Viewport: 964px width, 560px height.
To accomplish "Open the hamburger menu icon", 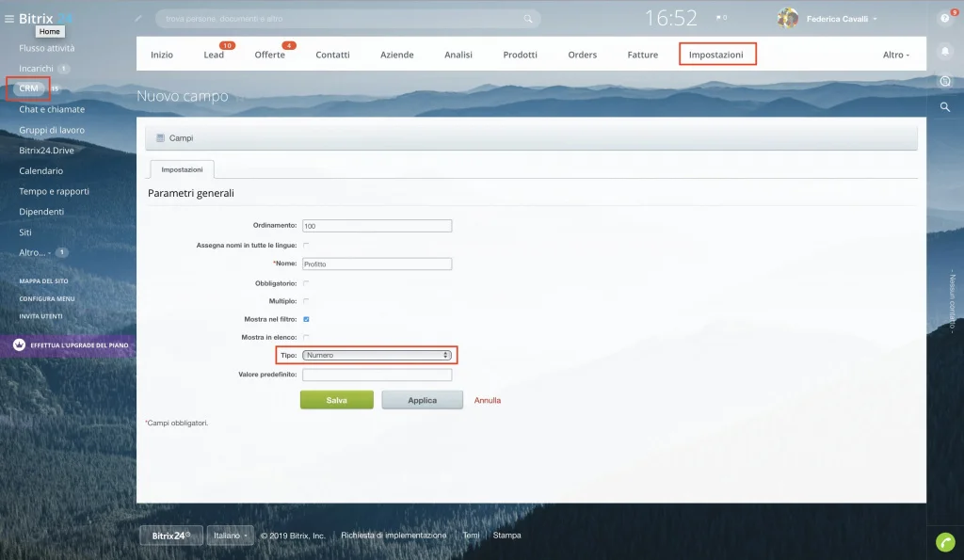I will (9, 19).
